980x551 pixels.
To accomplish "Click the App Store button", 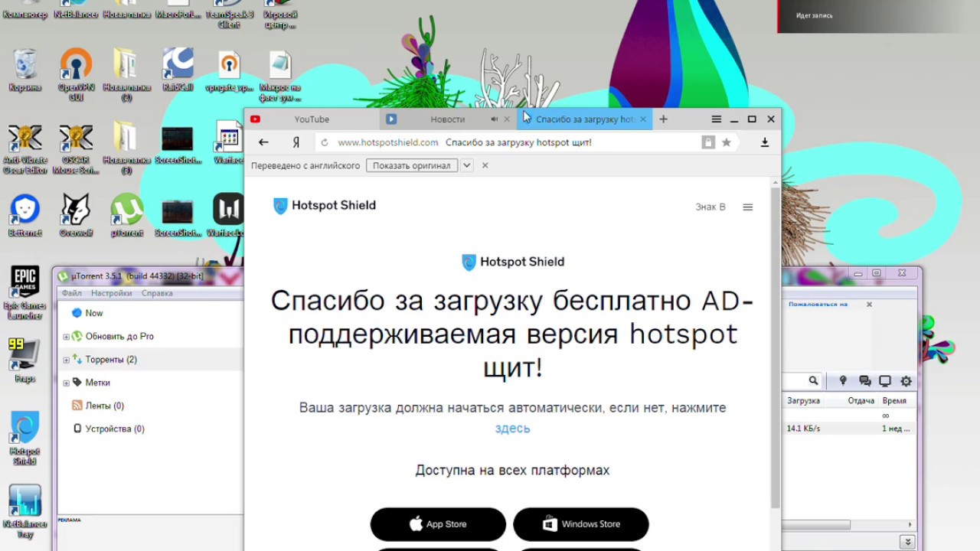I will 438,524.
